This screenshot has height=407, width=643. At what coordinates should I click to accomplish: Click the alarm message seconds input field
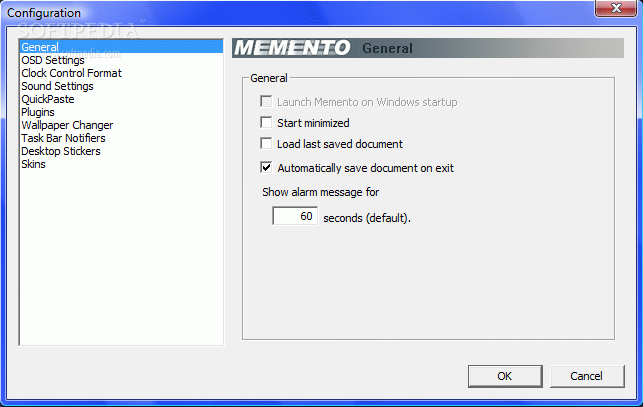pos(295,216)
